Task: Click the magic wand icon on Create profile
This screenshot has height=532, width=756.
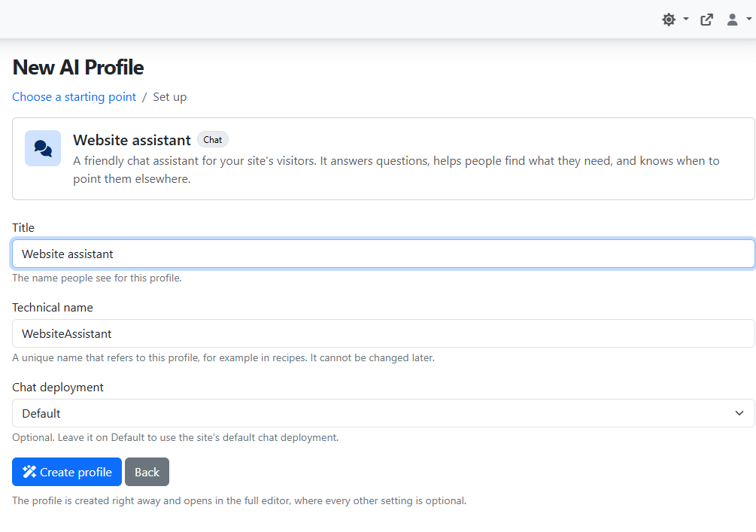Action: [x=29, y=472]
